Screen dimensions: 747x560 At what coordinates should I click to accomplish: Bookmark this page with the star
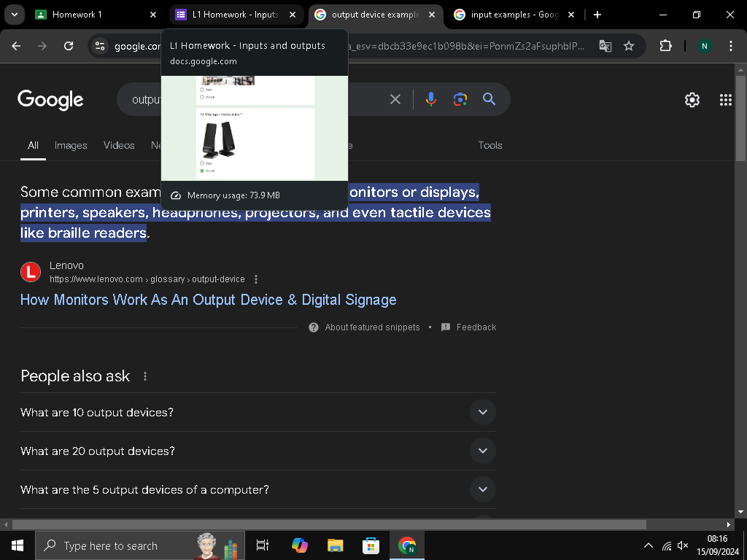tap(629, 46)
